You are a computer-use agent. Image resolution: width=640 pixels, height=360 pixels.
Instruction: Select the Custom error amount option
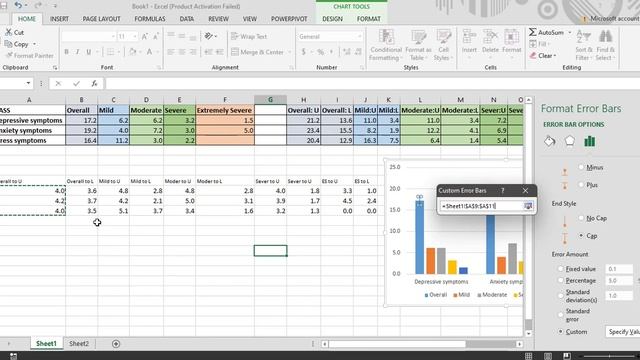561,331
